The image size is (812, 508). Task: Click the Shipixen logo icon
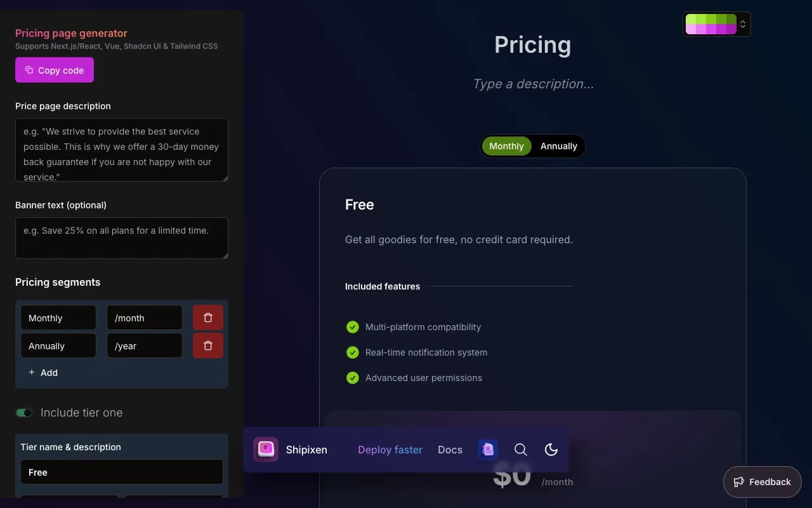click(266, 449)
